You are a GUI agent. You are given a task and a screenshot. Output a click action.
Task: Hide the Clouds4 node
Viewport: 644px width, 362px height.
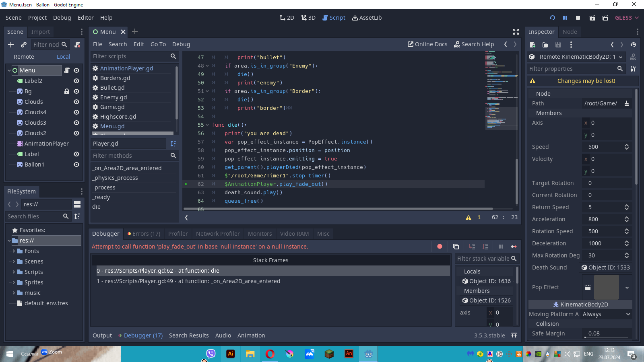pos(76,112)
